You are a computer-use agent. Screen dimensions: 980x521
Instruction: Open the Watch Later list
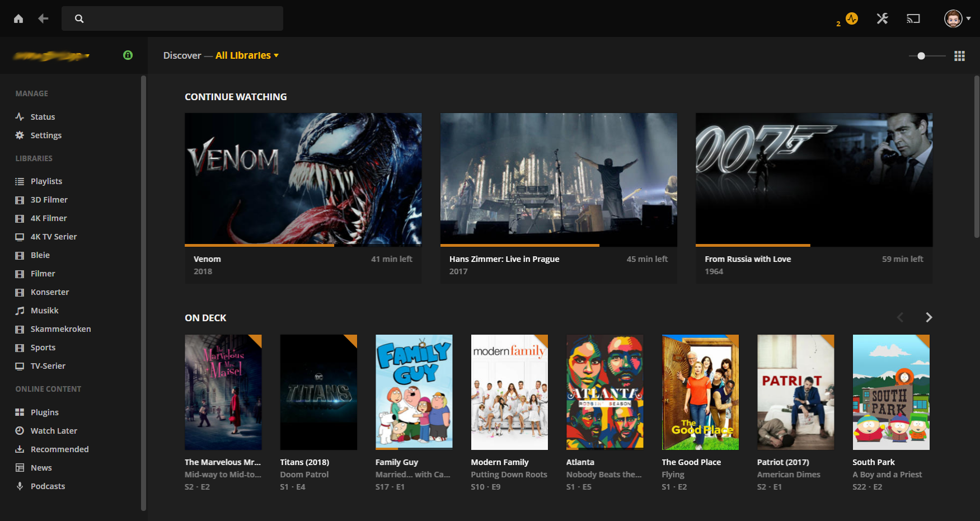(x=54, y=430)
